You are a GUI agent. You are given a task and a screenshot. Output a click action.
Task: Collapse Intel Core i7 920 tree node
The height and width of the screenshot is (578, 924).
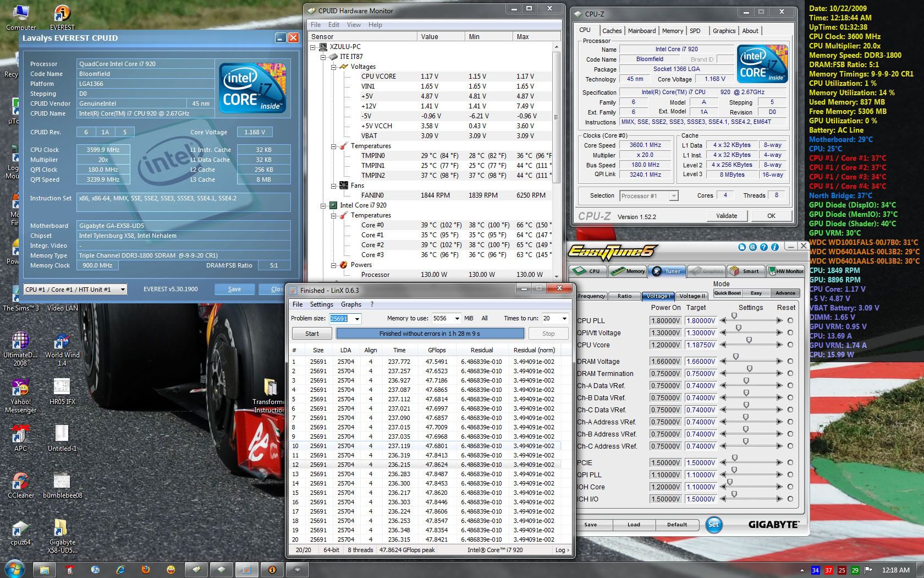[x=323, y=205]
